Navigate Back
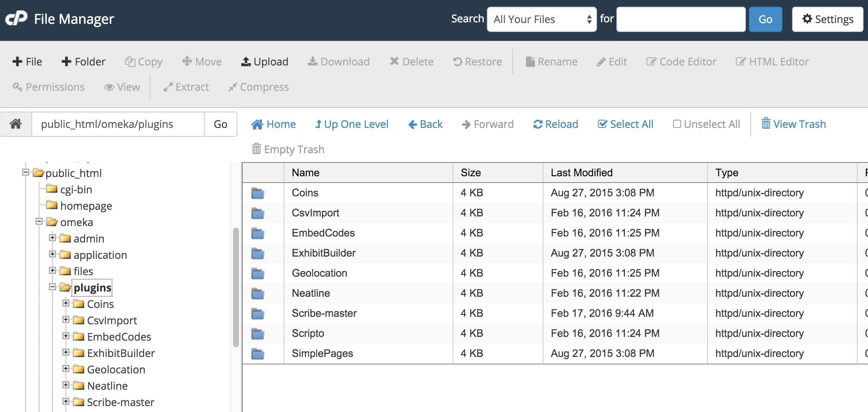The width and height of the screenshot is (868, 412). [x=425, y=124]
